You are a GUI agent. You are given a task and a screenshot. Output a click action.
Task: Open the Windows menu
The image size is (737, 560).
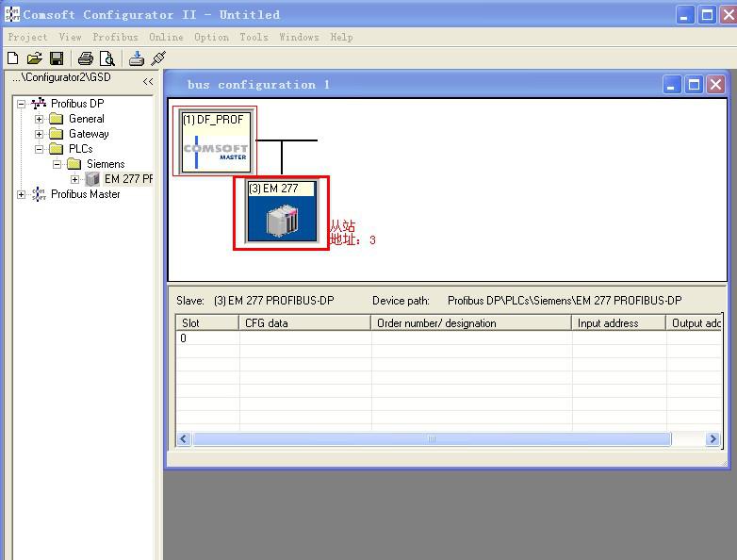(299, 37)
